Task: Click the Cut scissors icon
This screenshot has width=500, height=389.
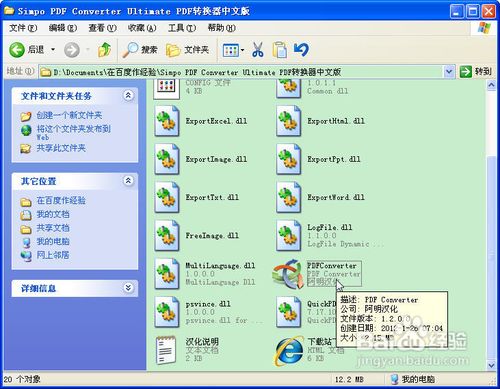Action: click(258, 50)
